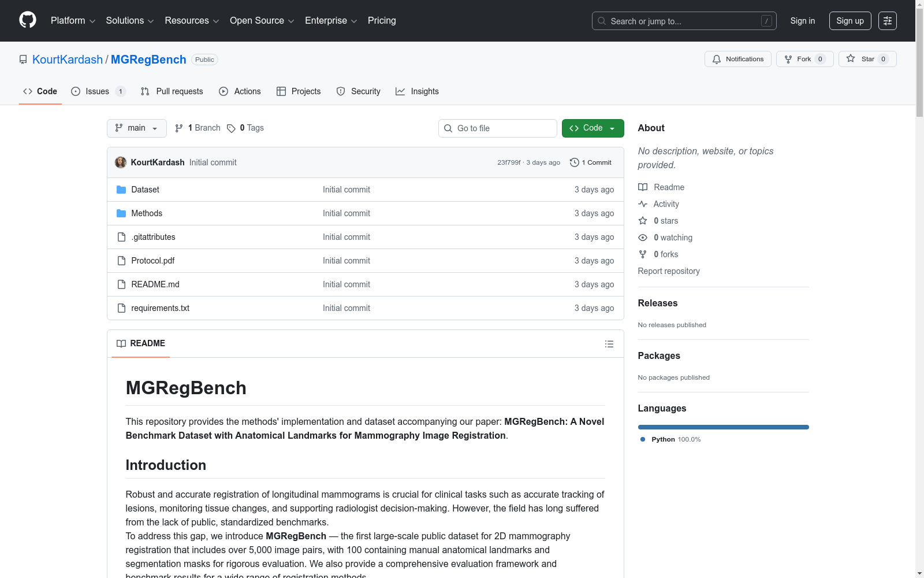View the 0 forks link
Image resolution: width=924 pixels, height=578 pixels.
(x=658, y=254)
